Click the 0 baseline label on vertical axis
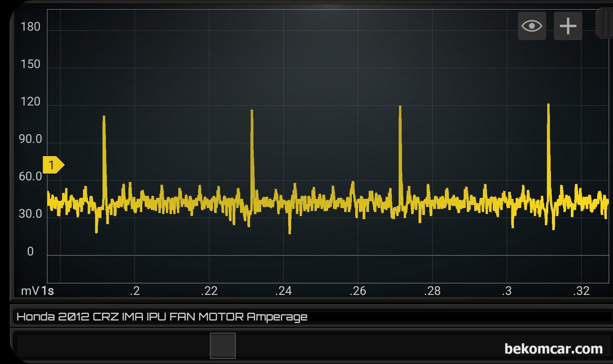 point(30,251)
